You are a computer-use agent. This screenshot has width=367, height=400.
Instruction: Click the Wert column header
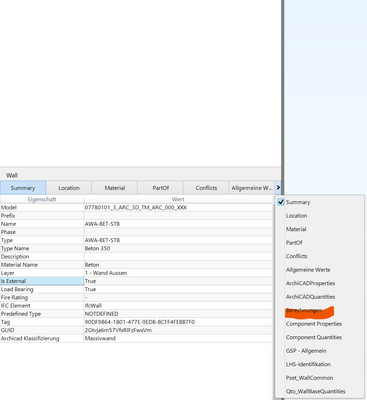pyautogui.click(x=178, y=199)
